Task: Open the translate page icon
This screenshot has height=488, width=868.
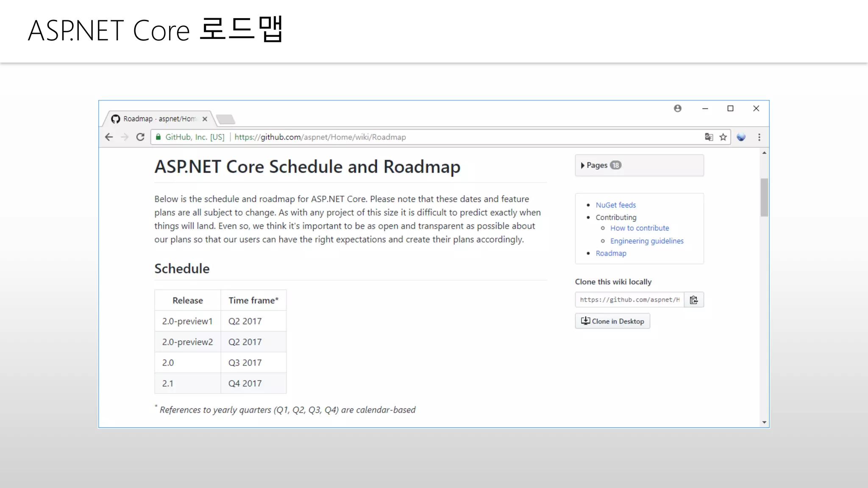Action: pos(709,137)
